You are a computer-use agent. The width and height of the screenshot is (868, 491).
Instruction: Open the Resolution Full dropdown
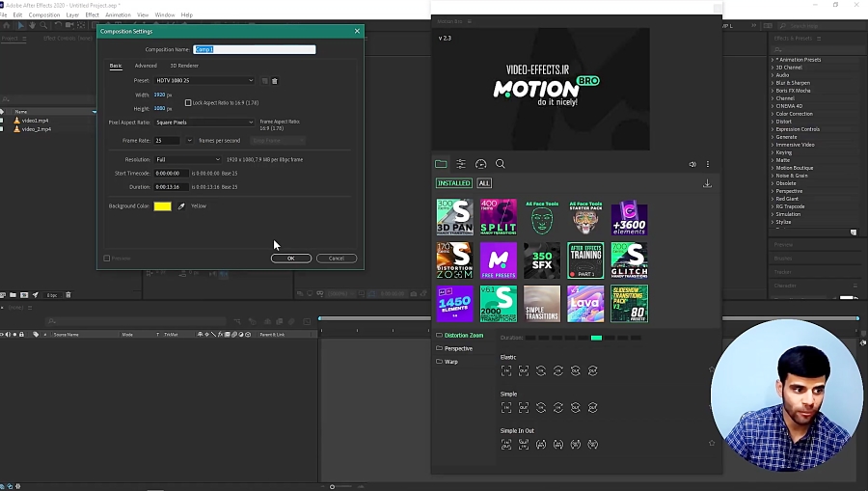pos(188,159)
